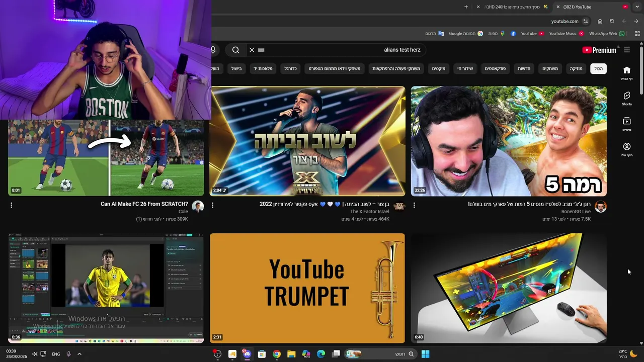Select the 'חדשות' filter chip
The image size is (644, 362).
(524, 68)
